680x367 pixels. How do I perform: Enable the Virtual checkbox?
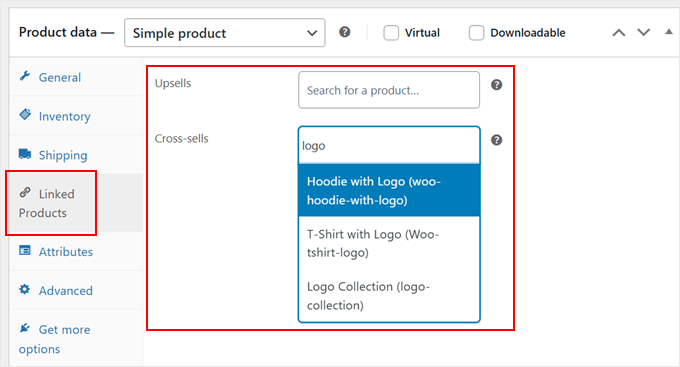[391, 33]
